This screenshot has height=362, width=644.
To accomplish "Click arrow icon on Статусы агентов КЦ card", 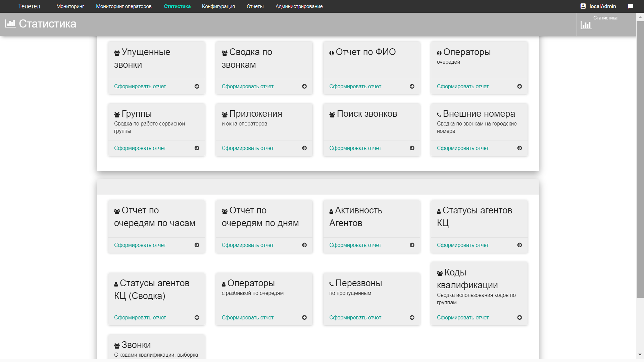I will [x=519, y=245].
